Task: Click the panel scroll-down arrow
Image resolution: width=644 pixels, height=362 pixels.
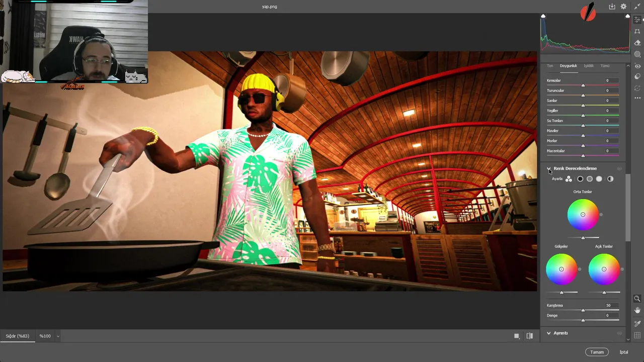Action: coord(628,339)
